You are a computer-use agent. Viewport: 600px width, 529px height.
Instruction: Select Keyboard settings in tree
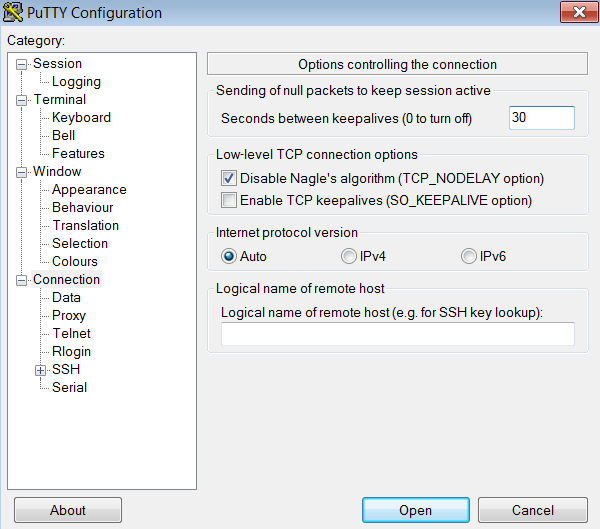point(82,118)
